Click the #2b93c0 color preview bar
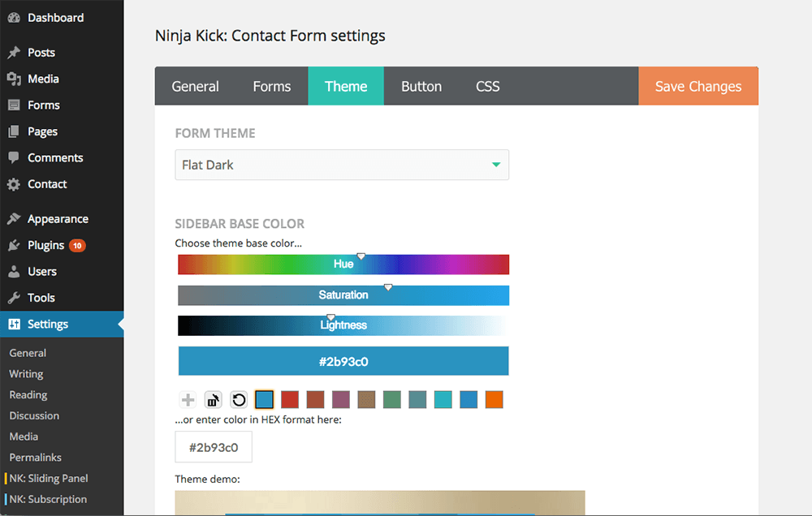 [343, 361]
